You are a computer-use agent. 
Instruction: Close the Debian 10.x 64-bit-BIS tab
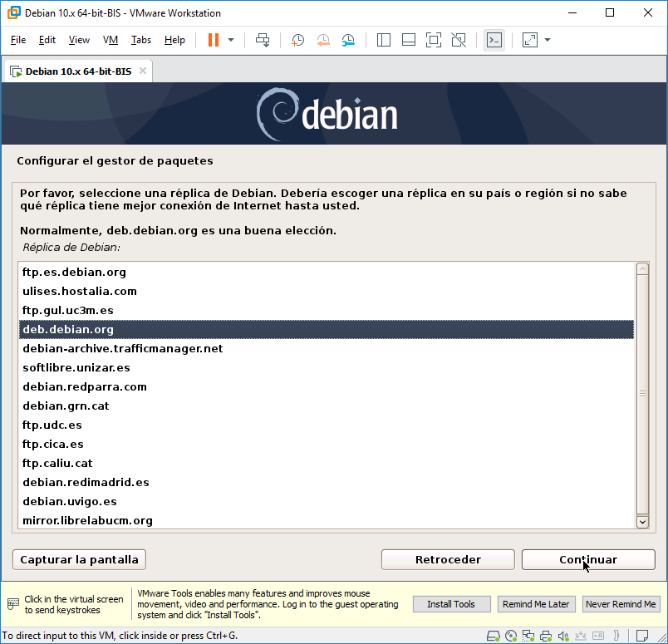[143, 71]
